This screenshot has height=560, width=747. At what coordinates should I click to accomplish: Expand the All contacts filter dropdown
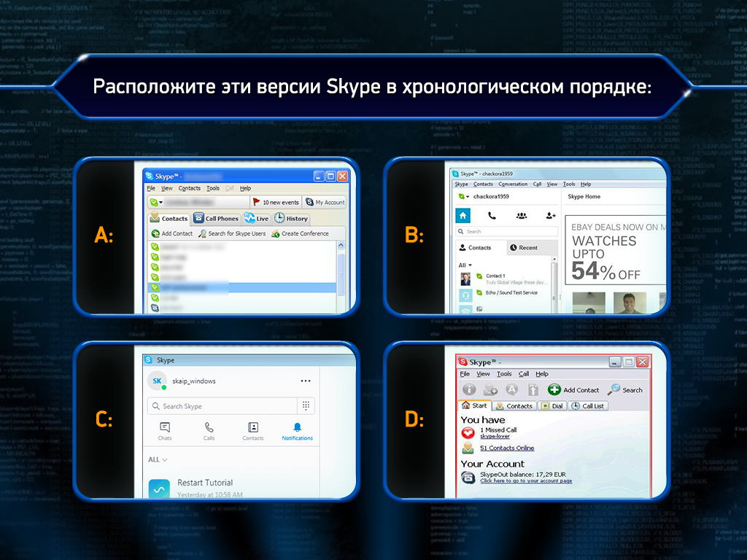tap(465, 265)
